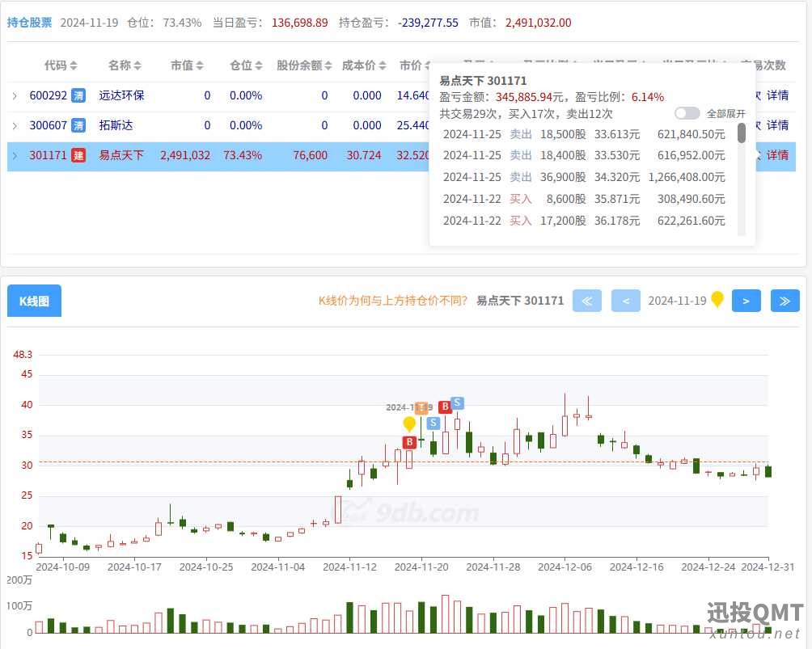Screen dimensions: 812x649
Task: Jump to first date with double-left arrow
Action: [x=586, y=301]
